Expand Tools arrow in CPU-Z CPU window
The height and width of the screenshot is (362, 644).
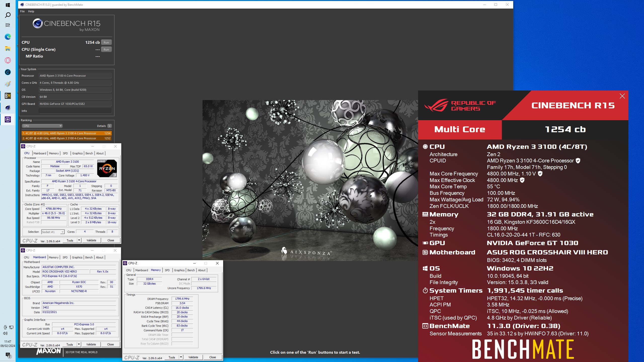point(79,240)
